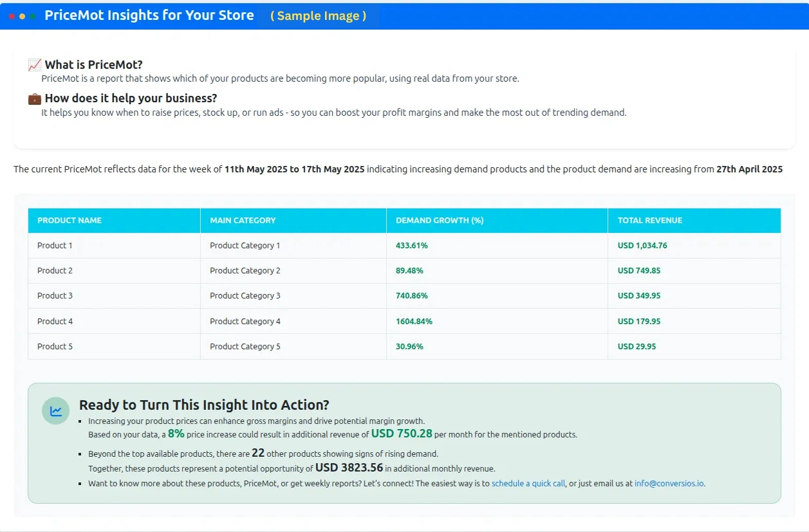
Task: Click the Main Category column header
Action: [x=243, y=220]
